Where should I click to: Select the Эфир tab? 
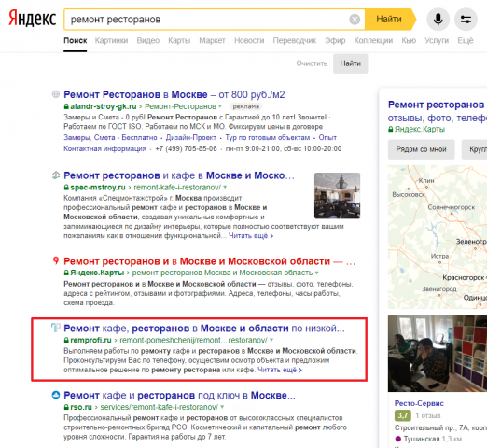[x=335, y=40]
